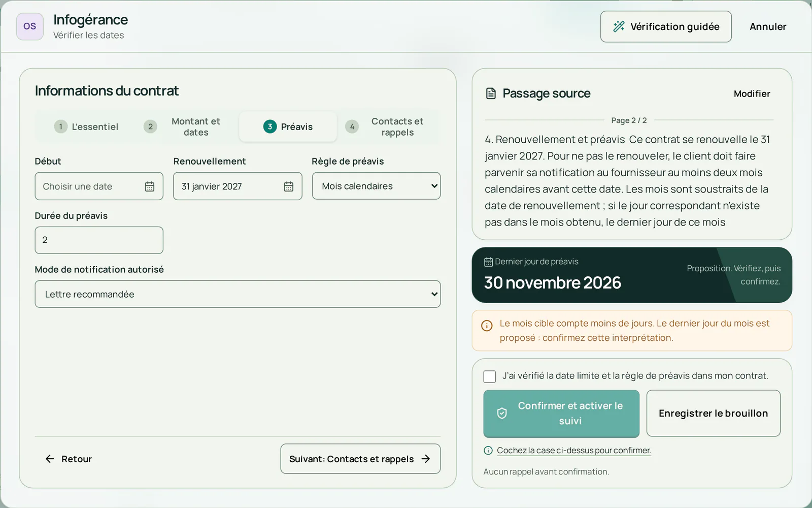The width and height of the screenshot is (812, 508).
Task: Click the Durée du préavis input field
Action: tap(99, 240)
